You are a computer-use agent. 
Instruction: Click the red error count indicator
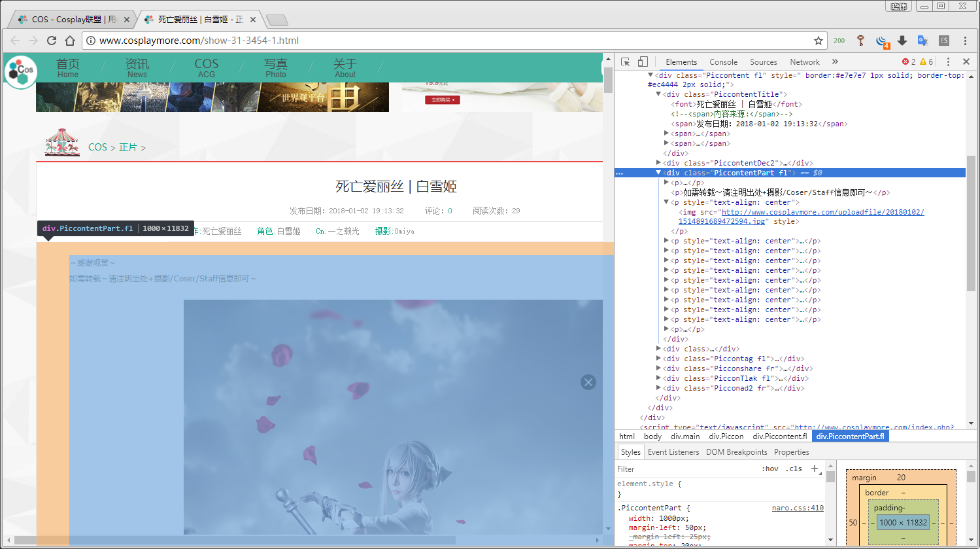[x=909, y=62]
